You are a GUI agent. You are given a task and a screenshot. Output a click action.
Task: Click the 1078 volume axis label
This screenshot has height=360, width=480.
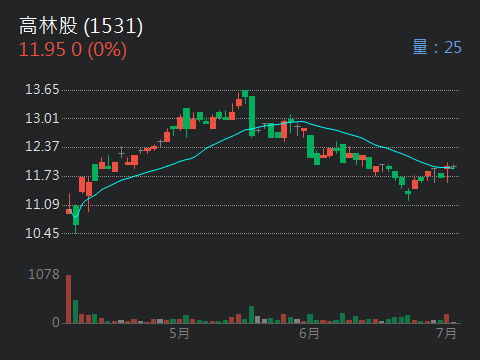pyautogui.click(x=44, y=274)
